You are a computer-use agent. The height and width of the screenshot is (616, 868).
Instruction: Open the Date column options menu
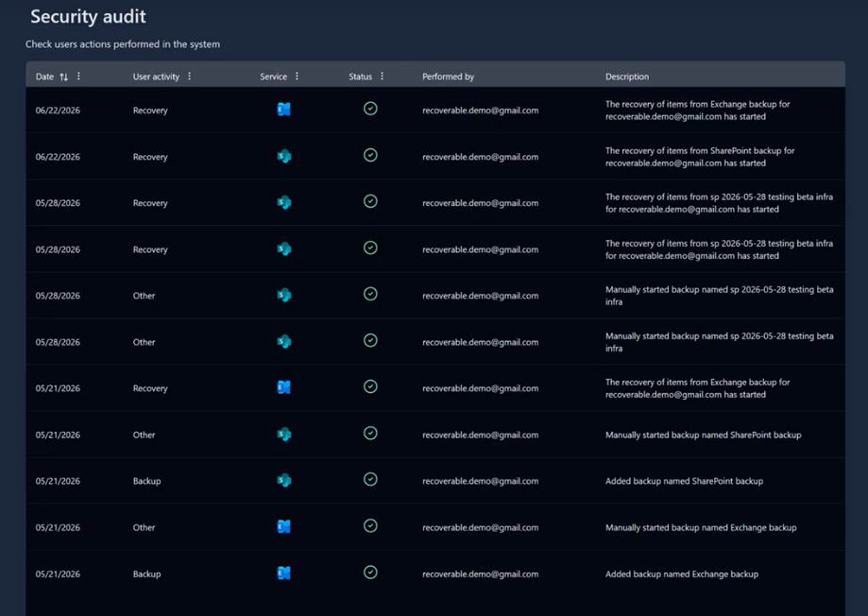coord(78,77)
